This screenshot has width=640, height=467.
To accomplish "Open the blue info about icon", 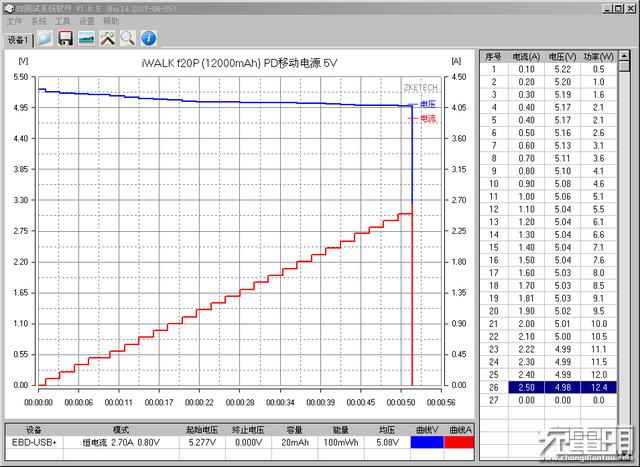I will pyautogui.click(x=149, y=38).
